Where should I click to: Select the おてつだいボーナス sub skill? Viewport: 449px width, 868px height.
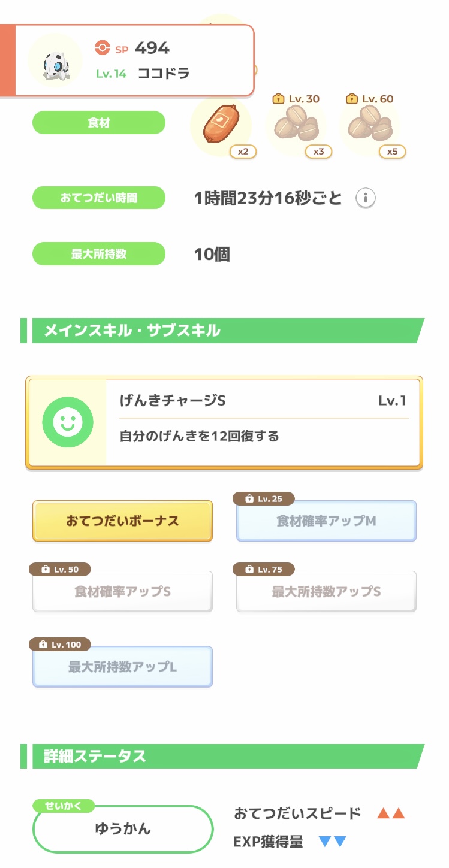122,521
